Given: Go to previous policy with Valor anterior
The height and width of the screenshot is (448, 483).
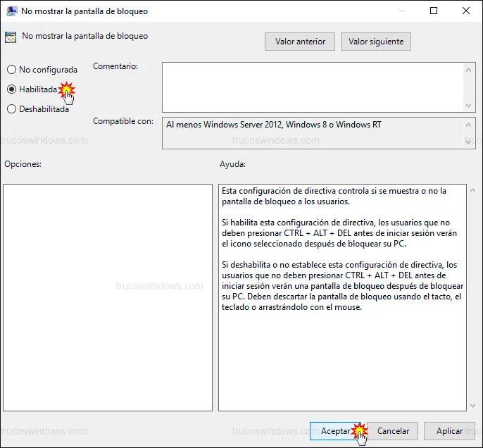Looking at the screenshot, I should (300, 42).
